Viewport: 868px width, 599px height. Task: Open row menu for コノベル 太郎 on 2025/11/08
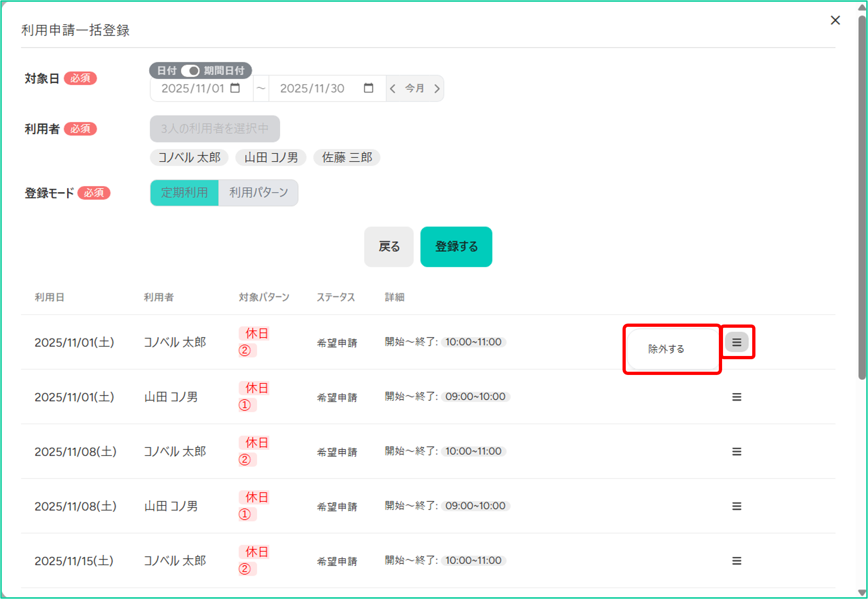(736, 451)
